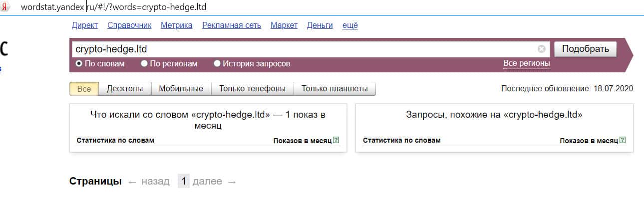
Task: Go to the 'Рекламная сеть' link
Action: 231,25
